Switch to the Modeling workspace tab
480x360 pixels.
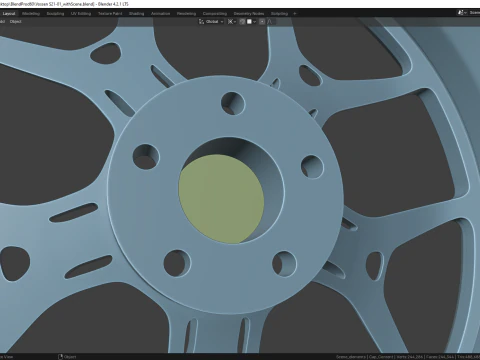pyautogui.click(x=31, y=14)
